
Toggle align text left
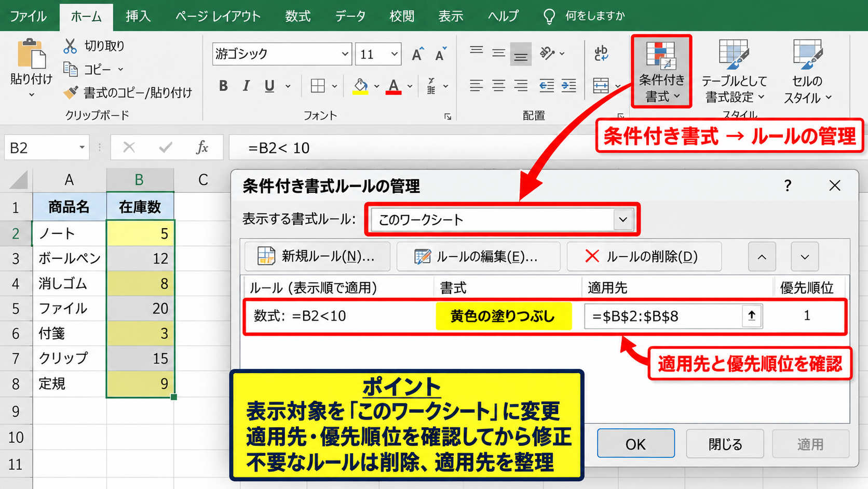[x=476, y=85]
